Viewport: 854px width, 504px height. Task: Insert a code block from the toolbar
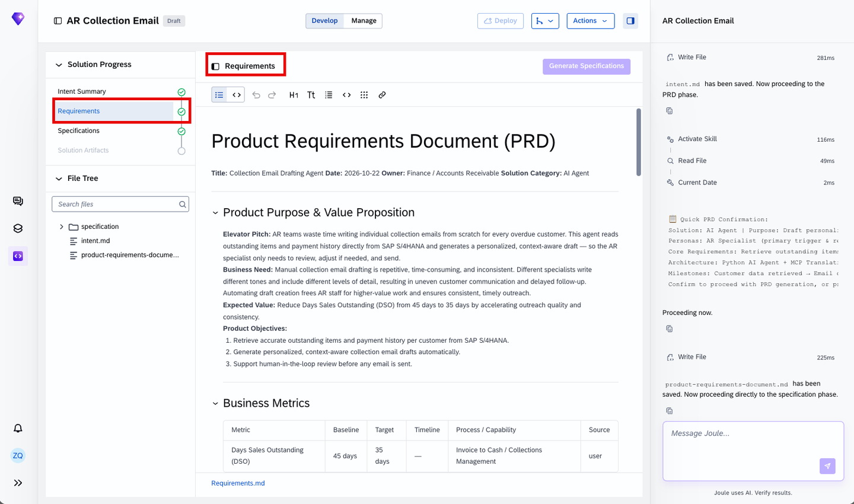pos(347,95)
